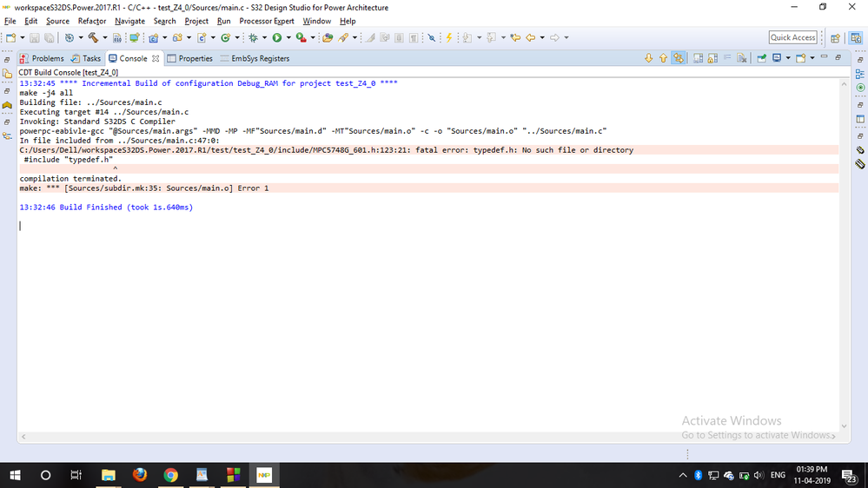This screenshot has width=868, height=488.
Task: Click the Pin Console icon
Action: (762, 58)
